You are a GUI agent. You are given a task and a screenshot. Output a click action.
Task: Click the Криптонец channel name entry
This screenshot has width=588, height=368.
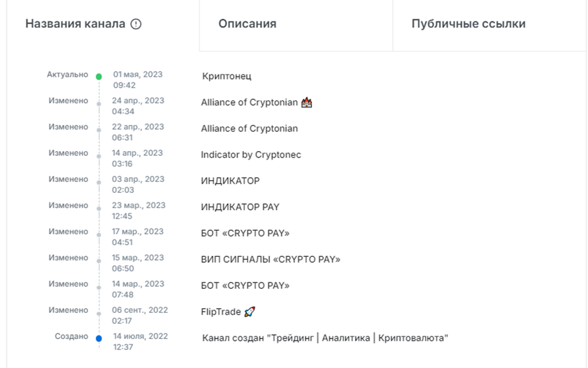tap(228, 76)
